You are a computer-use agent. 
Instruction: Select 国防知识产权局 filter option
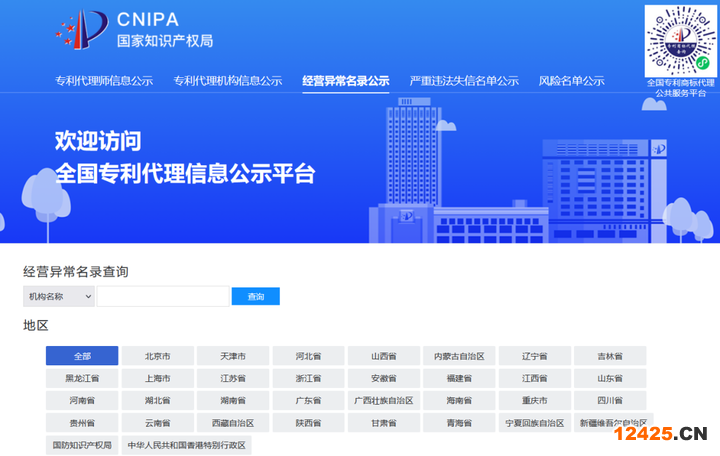point(82,445)
